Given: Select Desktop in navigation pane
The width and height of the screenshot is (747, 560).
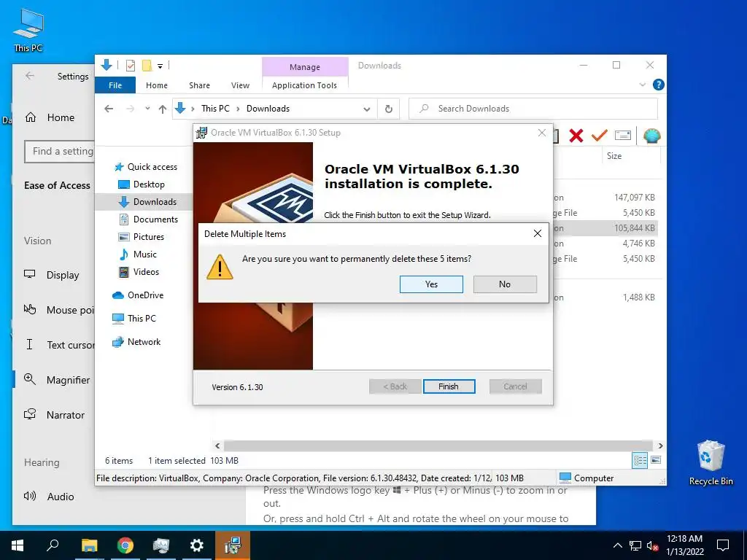Looking at the screenshot, I should (142, 184).
